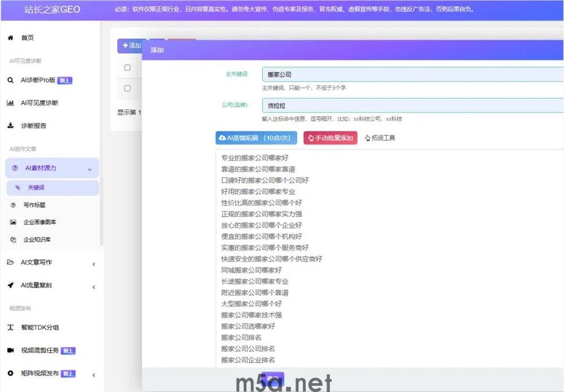Click the hand icon on 手动批量添加 button

(x=311, y=138)
